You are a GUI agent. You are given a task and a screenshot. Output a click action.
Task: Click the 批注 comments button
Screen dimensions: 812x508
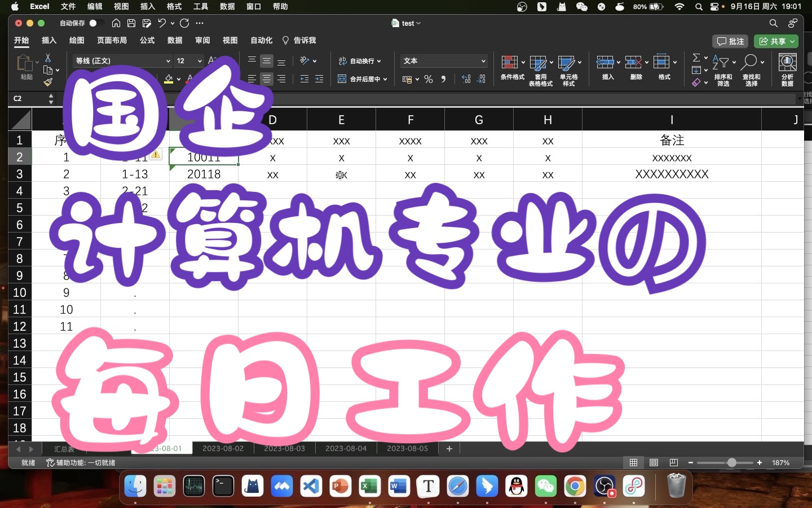730,41
